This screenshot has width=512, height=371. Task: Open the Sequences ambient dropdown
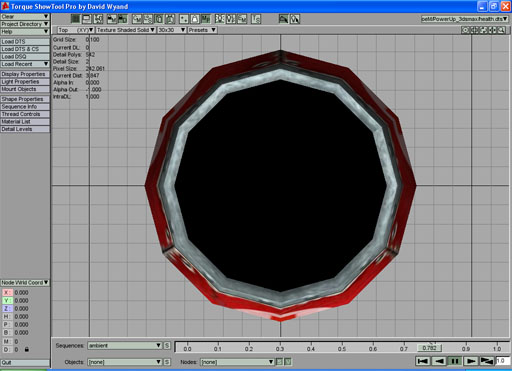point(125,346)
